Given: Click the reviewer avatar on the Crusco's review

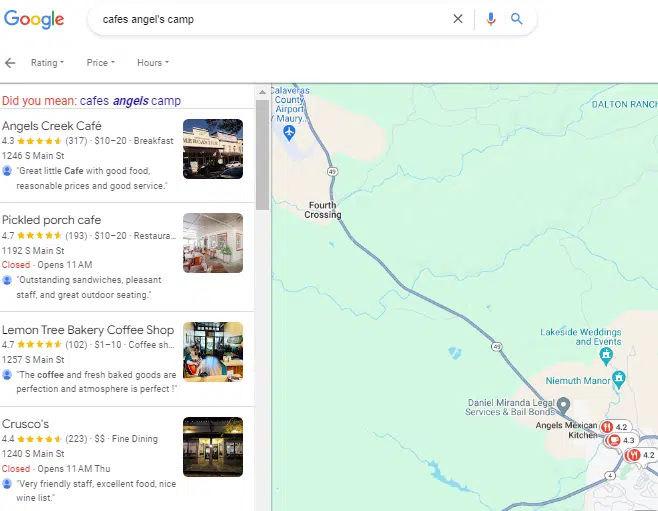Looking at the screenshot, I should (7, 484).
